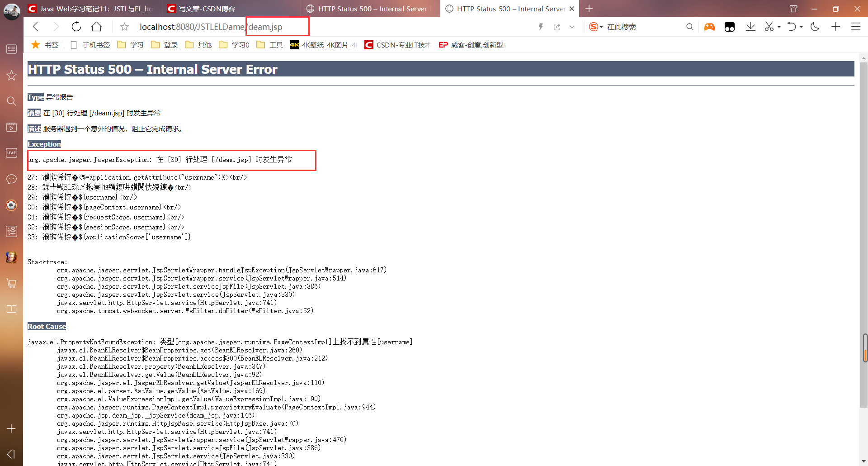Image resolution: width=868 pixels, height=466 pixels.
Task: Open the chat bubble sidebar icon
Action: pyautogui.click(x=12, y=179)
